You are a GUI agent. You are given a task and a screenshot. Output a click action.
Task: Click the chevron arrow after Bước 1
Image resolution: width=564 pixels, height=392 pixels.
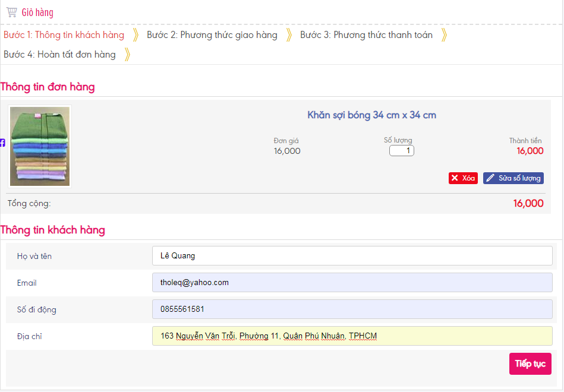(136, 35)
